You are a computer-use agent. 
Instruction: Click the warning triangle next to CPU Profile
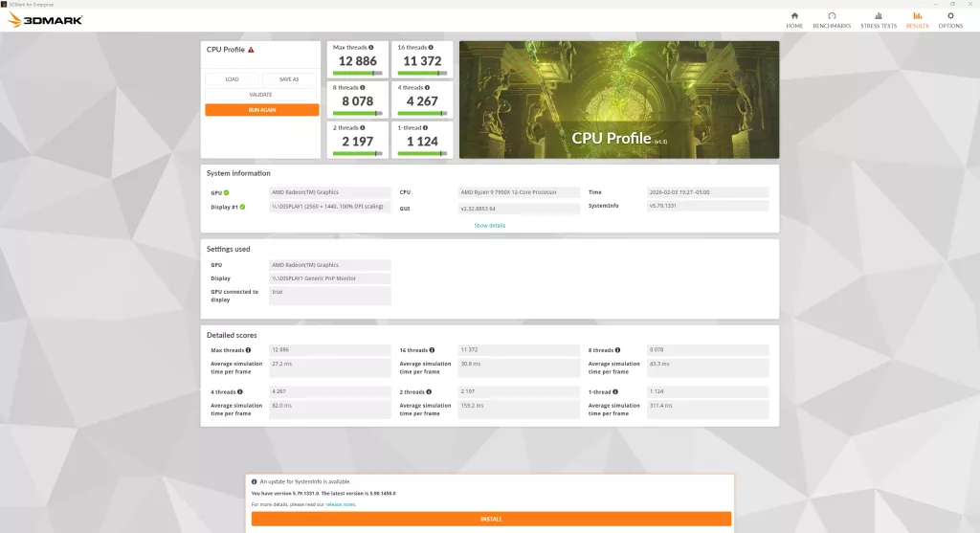[251, 50]
